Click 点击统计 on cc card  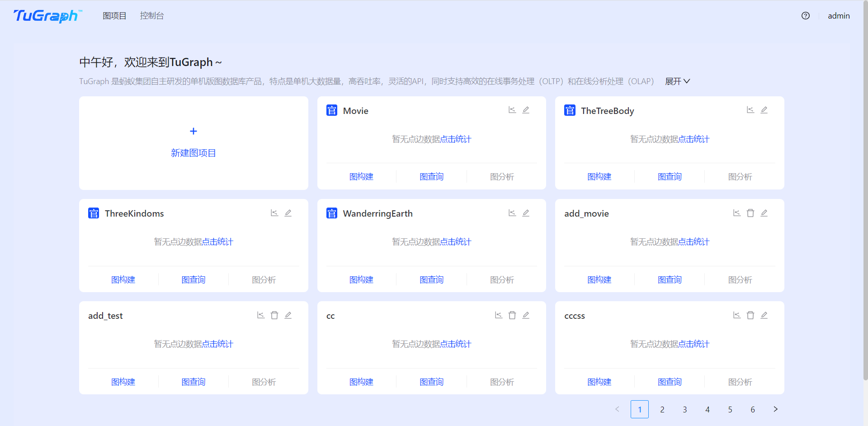(456, 344)
